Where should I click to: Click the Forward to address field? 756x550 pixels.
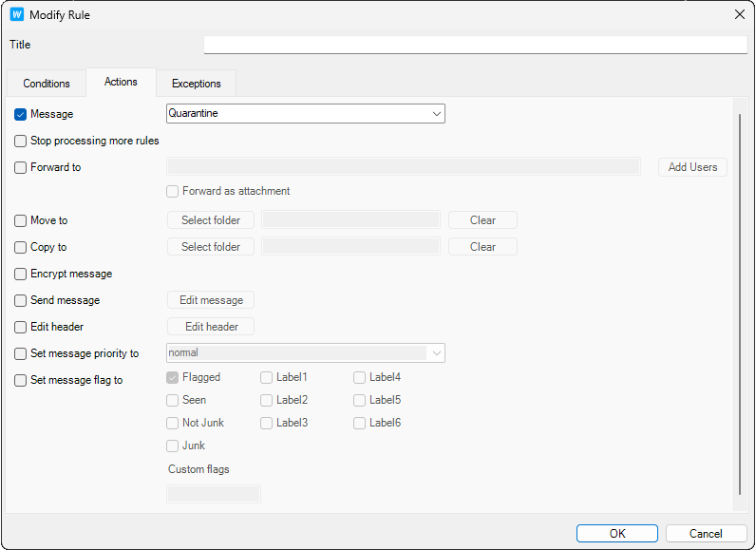tap(404, 167)
